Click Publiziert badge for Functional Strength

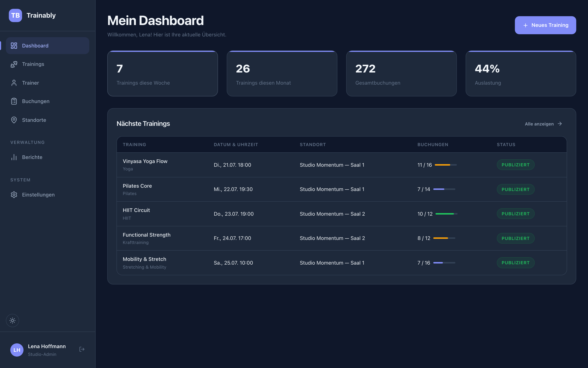pyautogui.click(x=516, y=238)
